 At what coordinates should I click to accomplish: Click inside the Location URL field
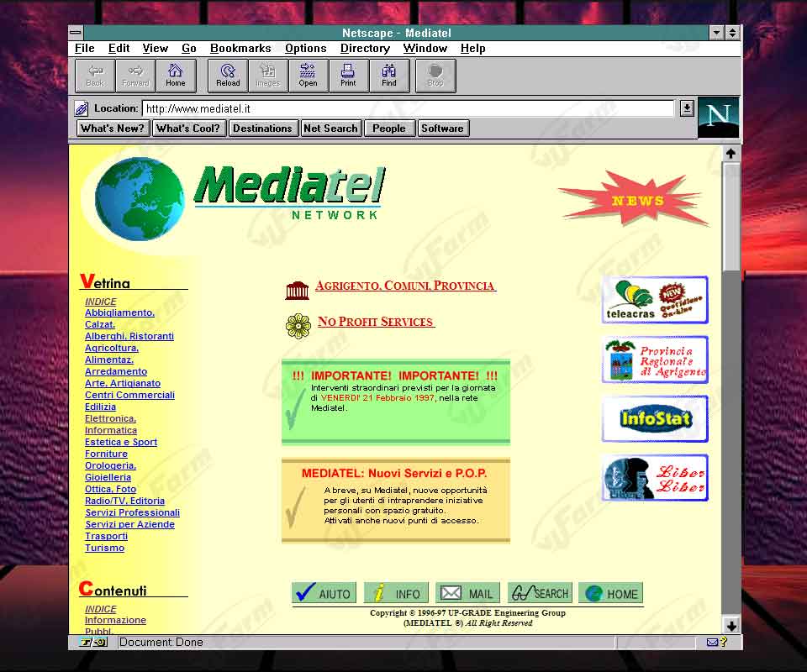coord(408,108)
